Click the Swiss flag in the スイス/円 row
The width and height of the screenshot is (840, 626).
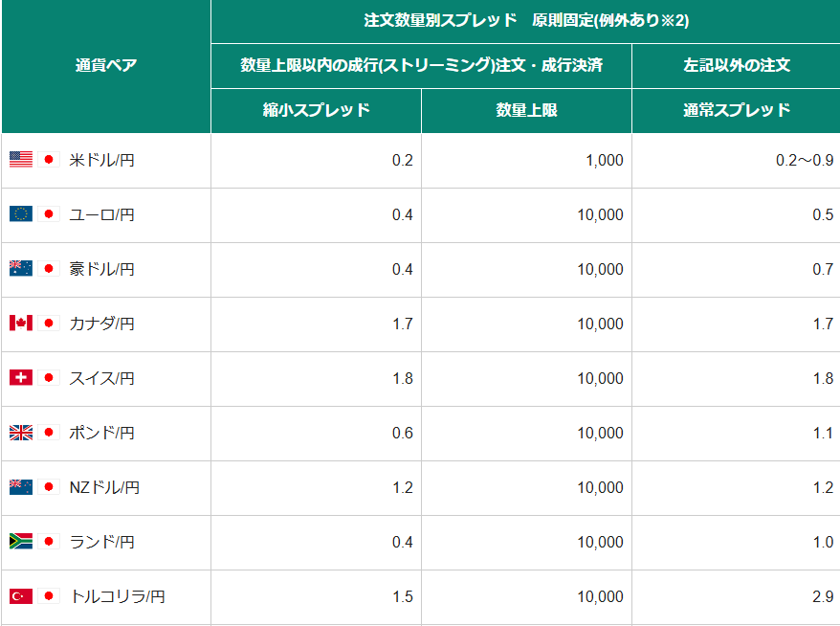tap(21, 378)
